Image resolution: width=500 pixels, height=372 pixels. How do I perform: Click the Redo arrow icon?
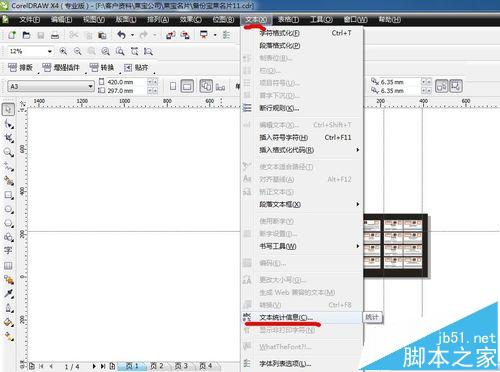[x=144, y=35]
